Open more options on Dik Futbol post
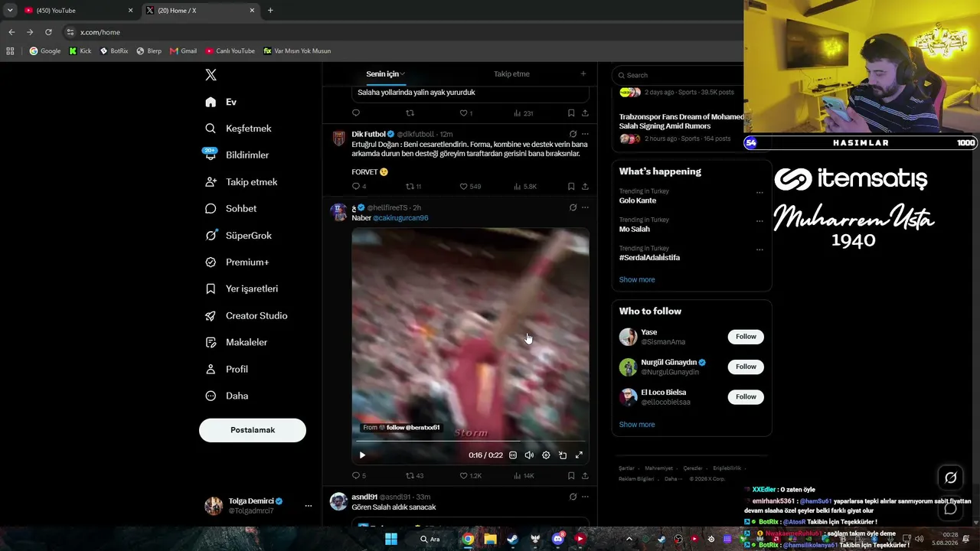Viewport: 980px width, 551px height. [x=585, y=134]
